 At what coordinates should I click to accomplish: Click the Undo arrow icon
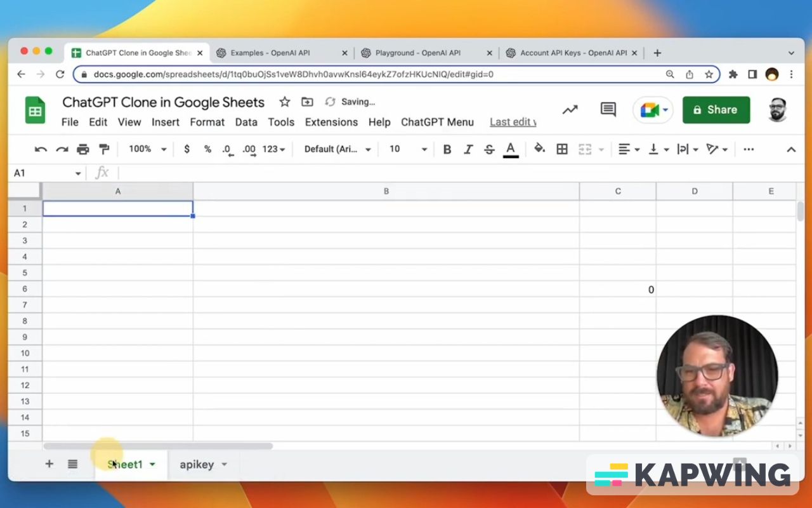(41, 149)
